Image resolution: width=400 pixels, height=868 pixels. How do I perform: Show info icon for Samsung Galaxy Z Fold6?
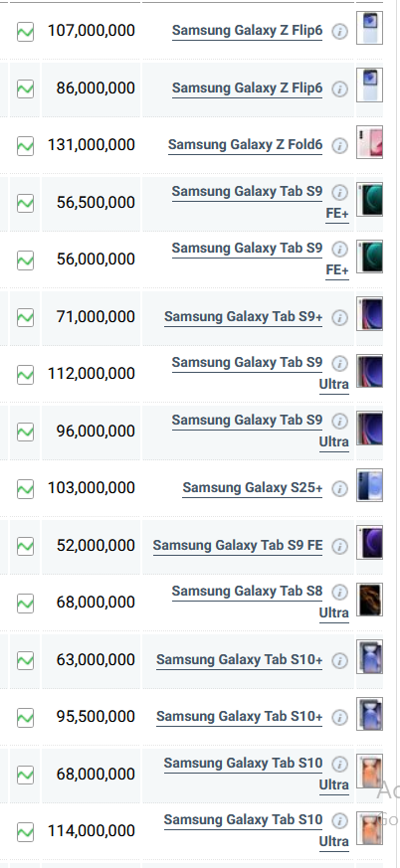[x=339, y=145]
